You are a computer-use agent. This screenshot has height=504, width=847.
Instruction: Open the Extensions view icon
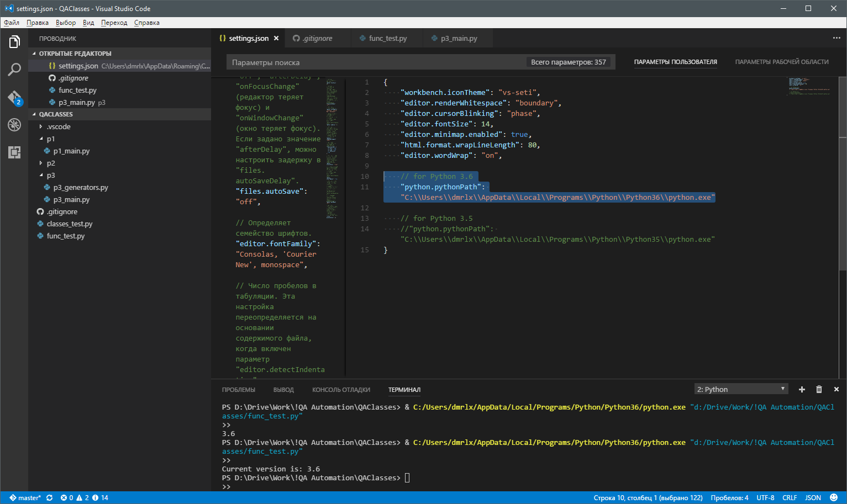pos(14,152)
